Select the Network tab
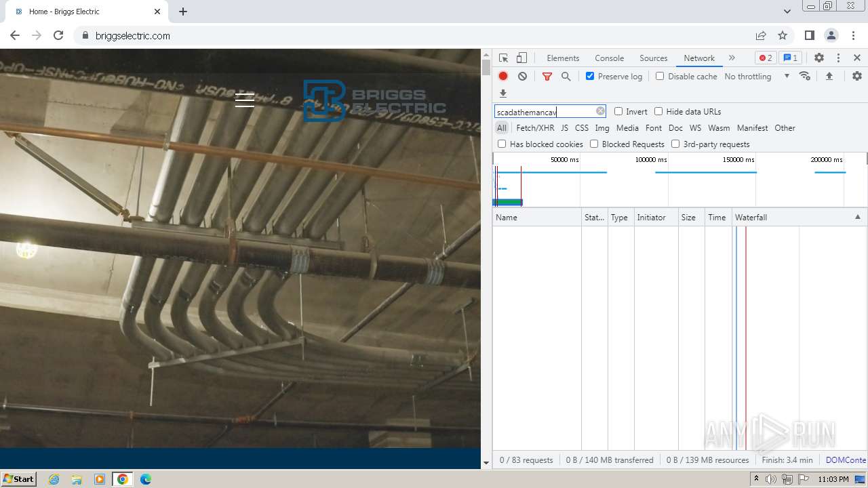The height and width of the screenshot is (488, 868). click(698, 58)
